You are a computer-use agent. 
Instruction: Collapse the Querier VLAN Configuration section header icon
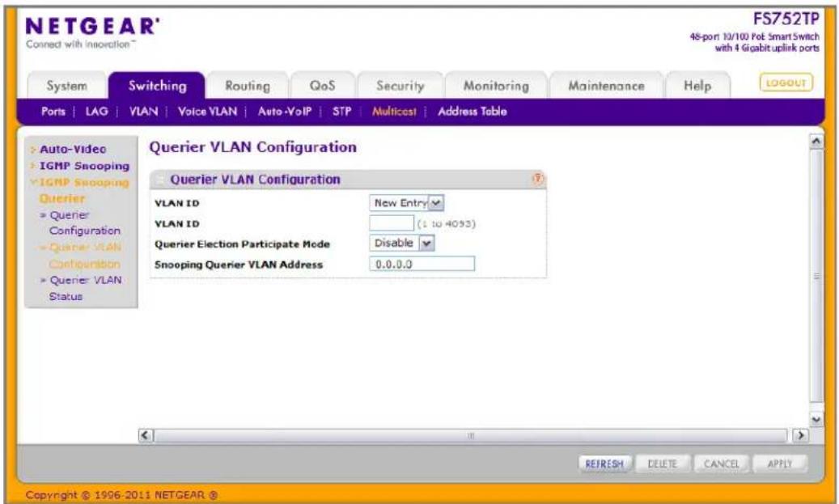point(159,180)
